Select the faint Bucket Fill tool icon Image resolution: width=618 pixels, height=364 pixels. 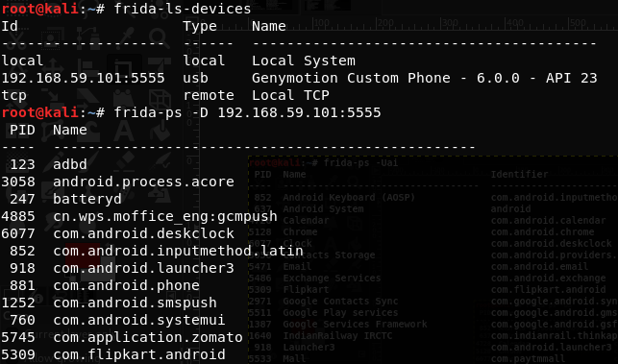(x=161, y=130)
